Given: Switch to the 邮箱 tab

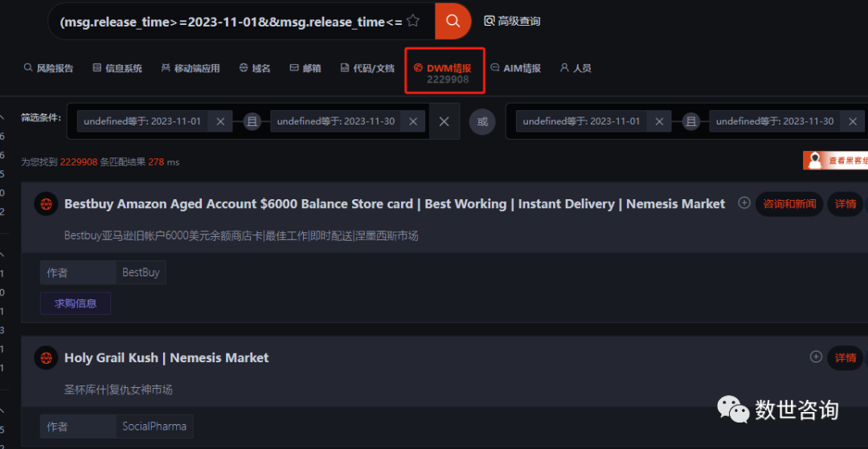Looking at the screenshot, I should (x=305, y=68).
